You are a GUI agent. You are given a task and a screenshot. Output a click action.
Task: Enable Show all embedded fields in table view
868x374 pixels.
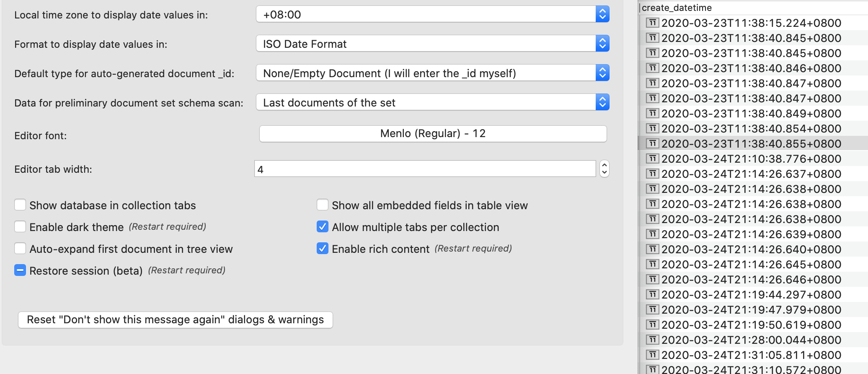point(323,205)
